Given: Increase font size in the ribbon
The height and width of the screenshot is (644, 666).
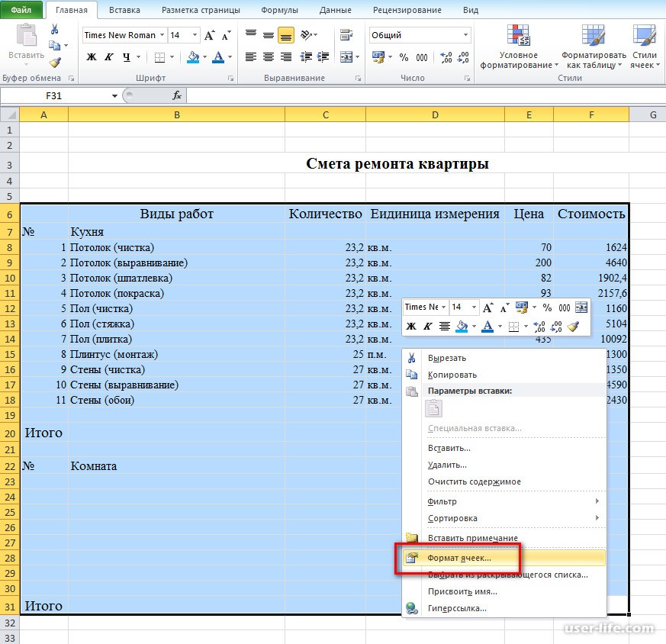Looking at the screenshot, I should 209,35.
